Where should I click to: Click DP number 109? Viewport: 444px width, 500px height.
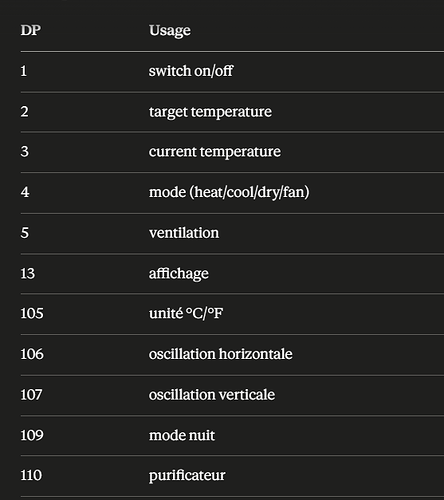(32, 435)
